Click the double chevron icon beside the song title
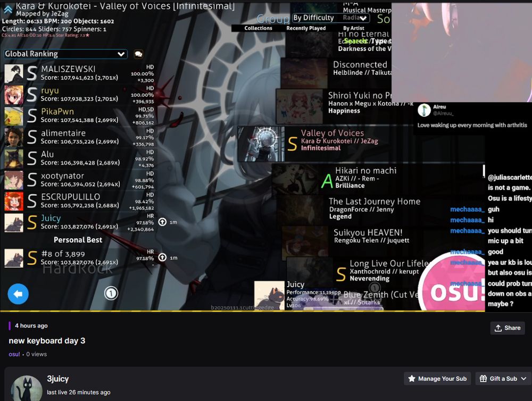Viewport: 532px width, 401px height. [x=8, y=9]
